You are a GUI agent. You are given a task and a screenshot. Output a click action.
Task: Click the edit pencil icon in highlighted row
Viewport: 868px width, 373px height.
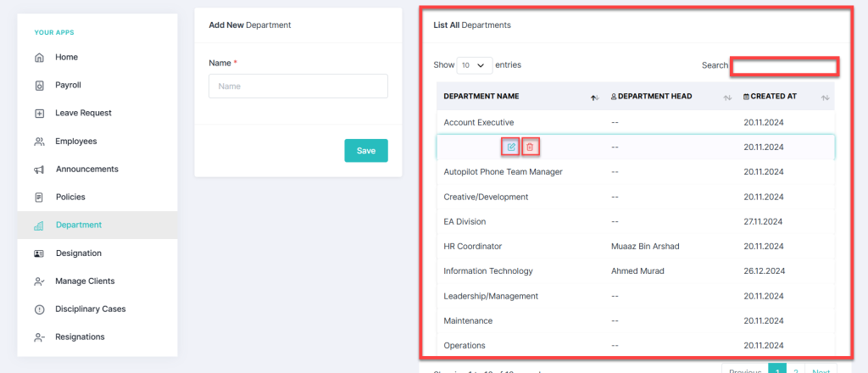[x=511, y=147]
